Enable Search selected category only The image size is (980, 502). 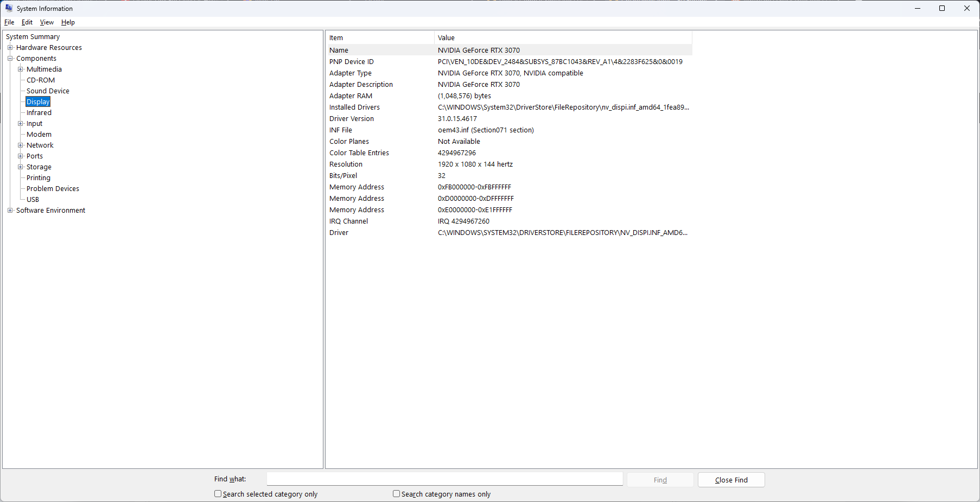tap(218, 494)
